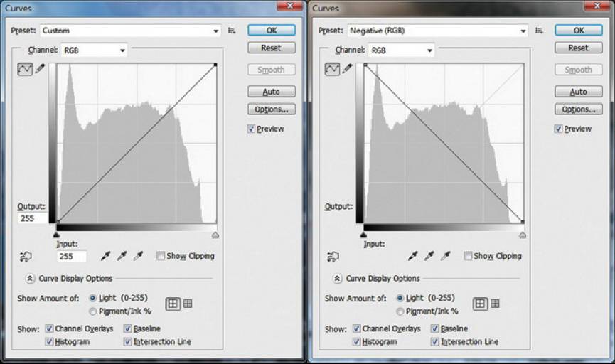Switch to detailed grid icon in right dialog

(495, 304)
